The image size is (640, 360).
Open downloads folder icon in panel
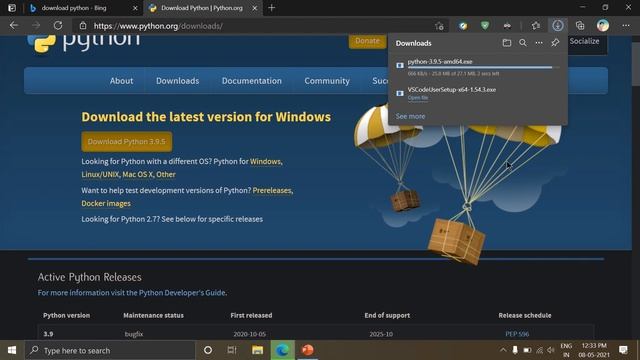[507, 43]
